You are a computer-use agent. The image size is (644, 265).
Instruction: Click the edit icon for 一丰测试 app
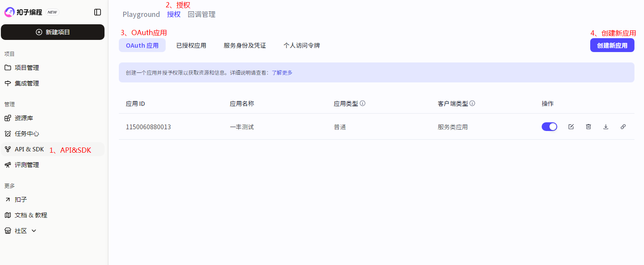pyautogui.click(x=571, y=127)
